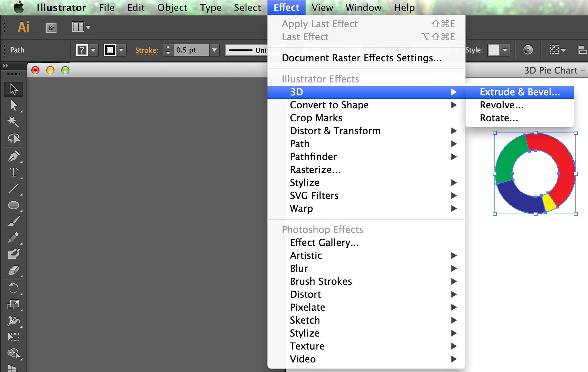Select the Direct Selection tool
588x372 pixels.
click(x=14, y=105)
